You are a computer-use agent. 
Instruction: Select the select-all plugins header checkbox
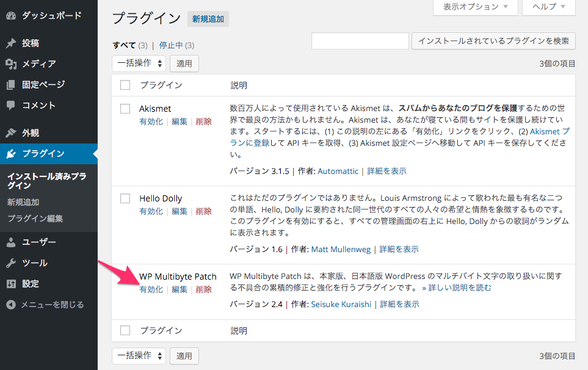click(125, 85)
